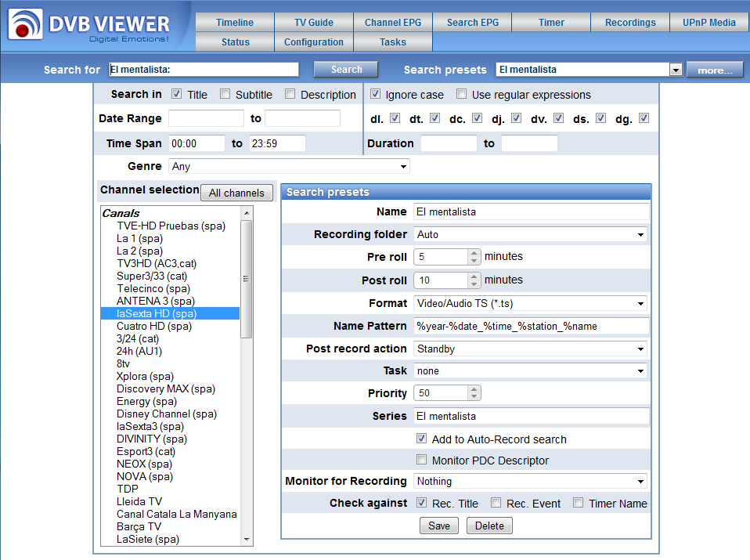Decrease the Post roll minutes value
This screenshot has width=750, height=560.
(474, 284)
